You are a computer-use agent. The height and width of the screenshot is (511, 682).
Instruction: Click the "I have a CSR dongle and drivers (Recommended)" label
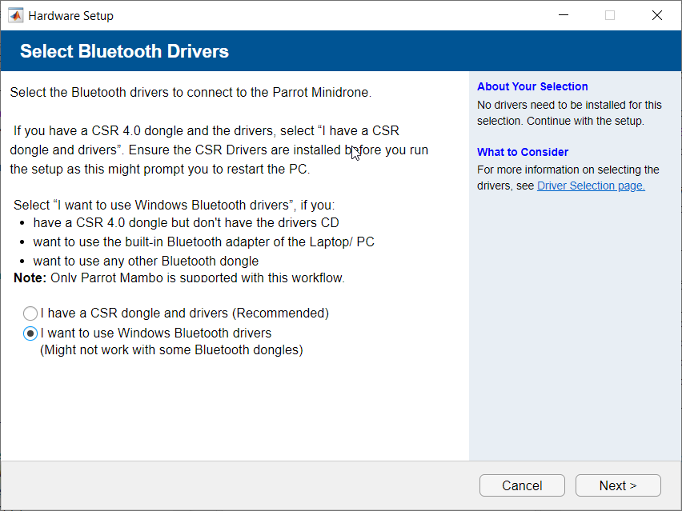pyautogui.click(x=184, y=313)
